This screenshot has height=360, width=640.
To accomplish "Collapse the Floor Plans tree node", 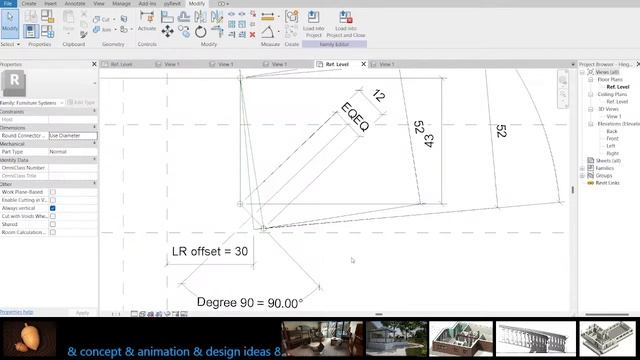I will pyautogui.click(x=591, y=80).
